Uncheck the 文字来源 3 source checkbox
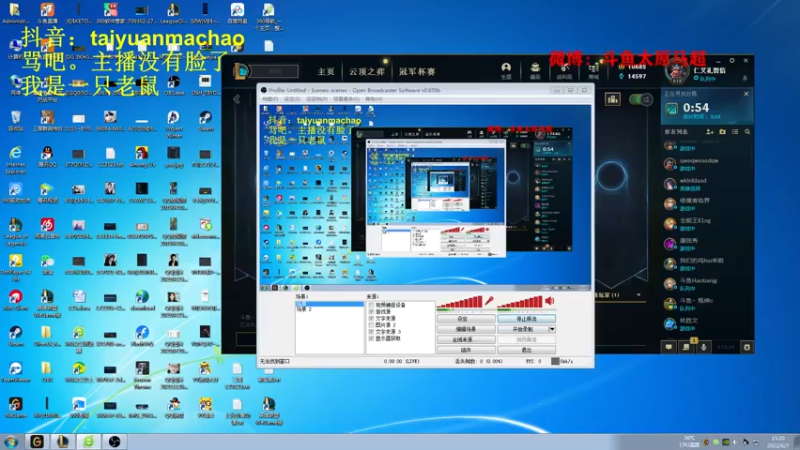 (371, 332)
